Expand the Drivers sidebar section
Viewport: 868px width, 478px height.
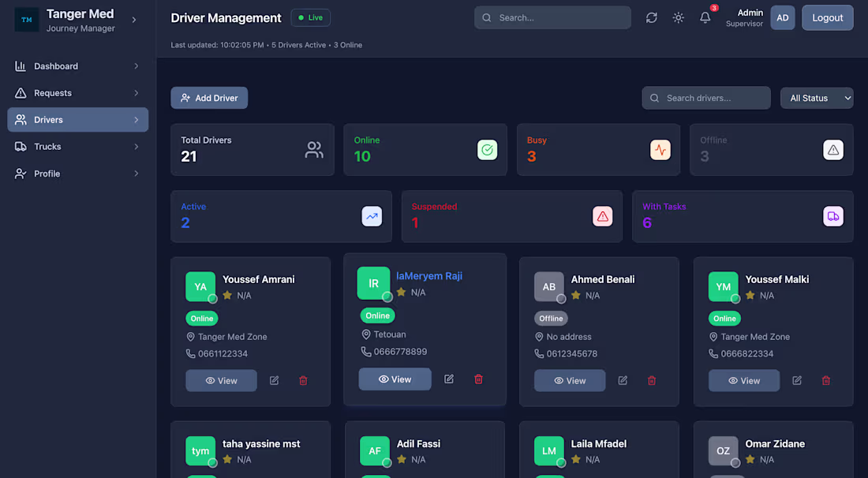(77, 119)
